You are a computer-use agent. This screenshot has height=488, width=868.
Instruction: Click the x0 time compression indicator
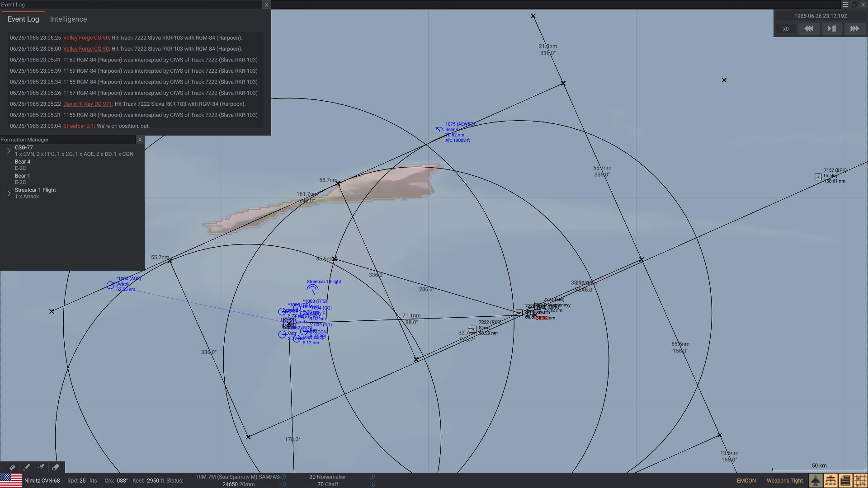point(786,29)
